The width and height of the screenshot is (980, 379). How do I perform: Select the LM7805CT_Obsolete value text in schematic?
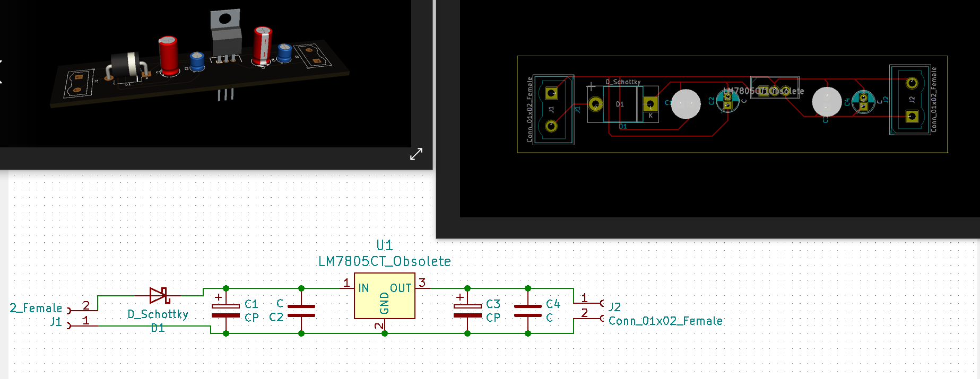[384, 261]
